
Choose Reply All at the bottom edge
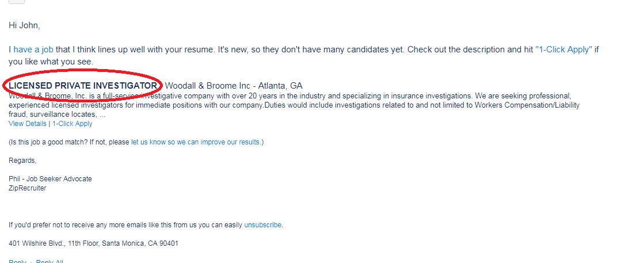[49, 262]
